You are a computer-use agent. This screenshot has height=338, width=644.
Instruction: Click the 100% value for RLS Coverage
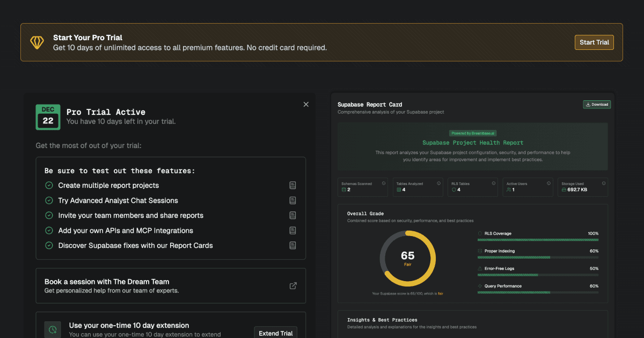593,233
